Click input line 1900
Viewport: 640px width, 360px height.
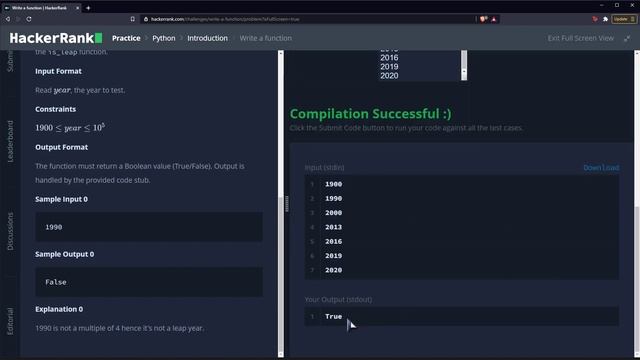pos(333,184)
